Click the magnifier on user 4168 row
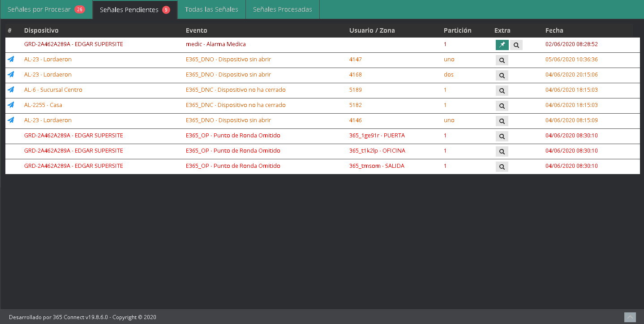Image resolution: width=644 pixels, height=324 pixels. click(502, 75)
